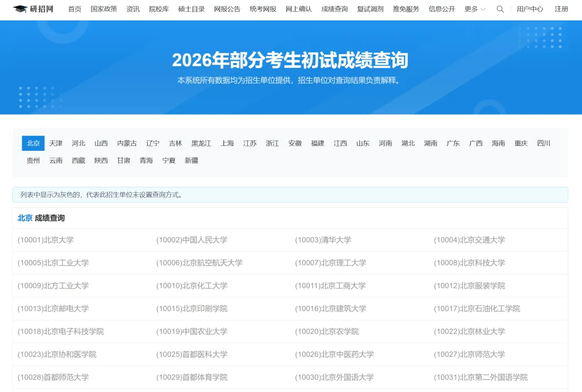Open 资讯 menu item
The height and width of the screenshot is (392, 582).
(x=133, y=9)
